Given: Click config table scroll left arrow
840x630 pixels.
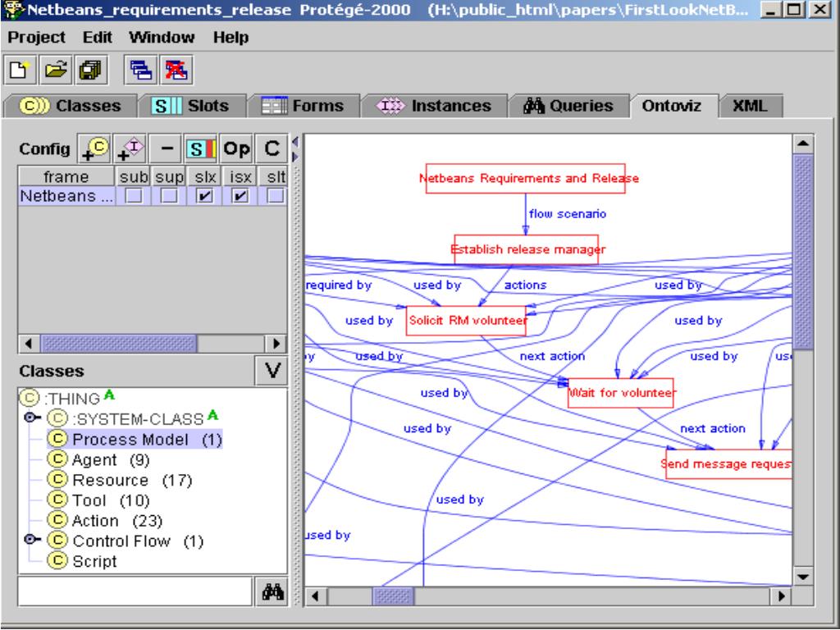Looking at the screenshot, I should point(29,344).
